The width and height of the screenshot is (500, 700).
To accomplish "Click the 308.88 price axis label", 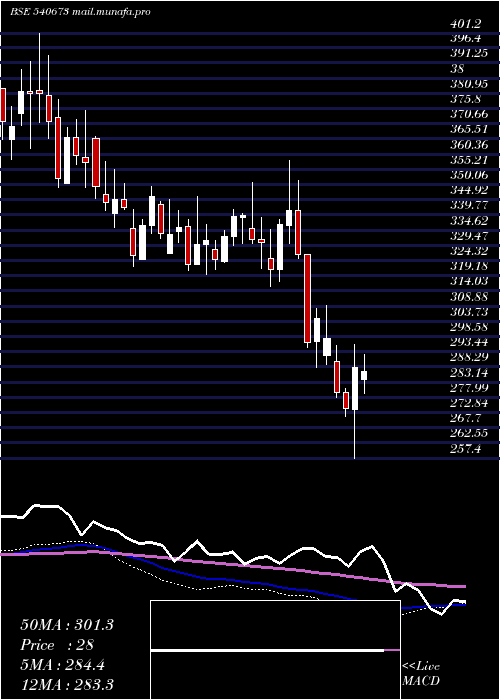I will point(469,296).
